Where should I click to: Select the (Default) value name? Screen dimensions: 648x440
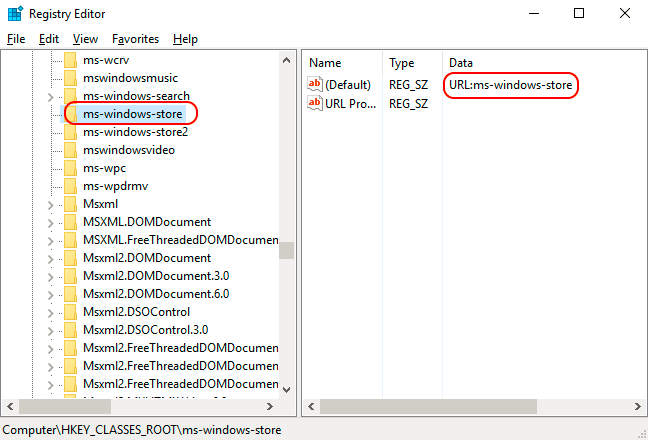(348, 85)
